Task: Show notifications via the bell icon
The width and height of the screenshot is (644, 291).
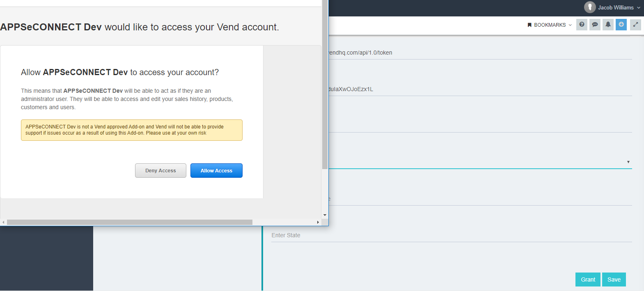Action: (x=608, y=25)
